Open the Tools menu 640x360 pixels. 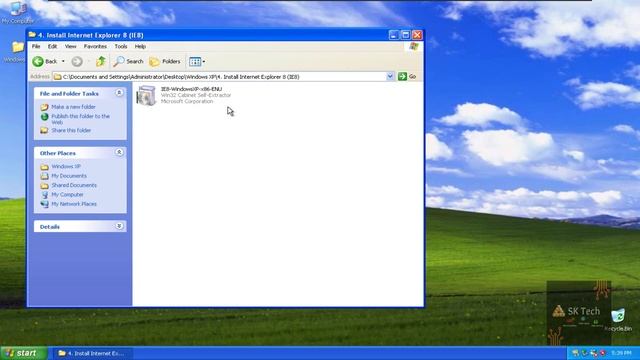[121, 47]
